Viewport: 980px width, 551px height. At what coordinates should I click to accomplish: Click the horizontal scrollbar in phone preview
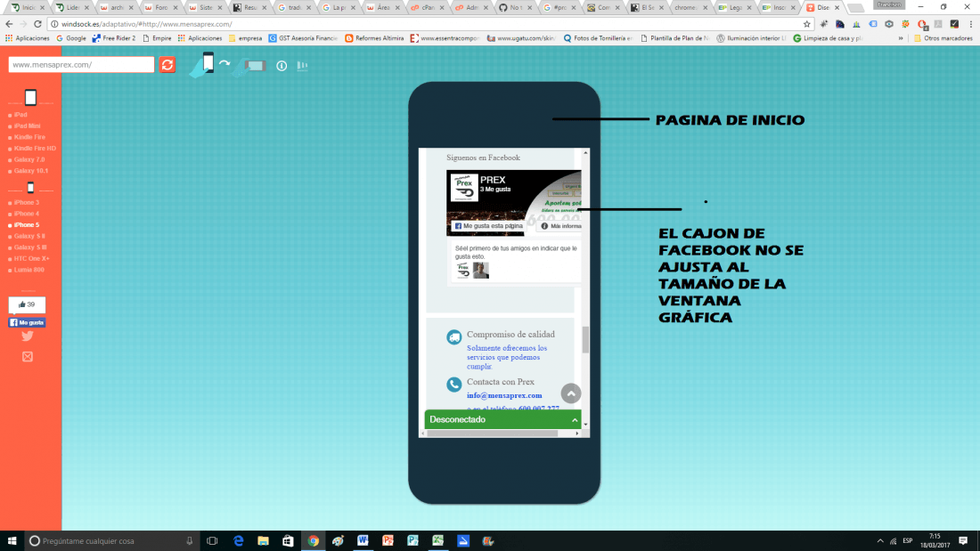pyautogui.click(x=493, y=434)
